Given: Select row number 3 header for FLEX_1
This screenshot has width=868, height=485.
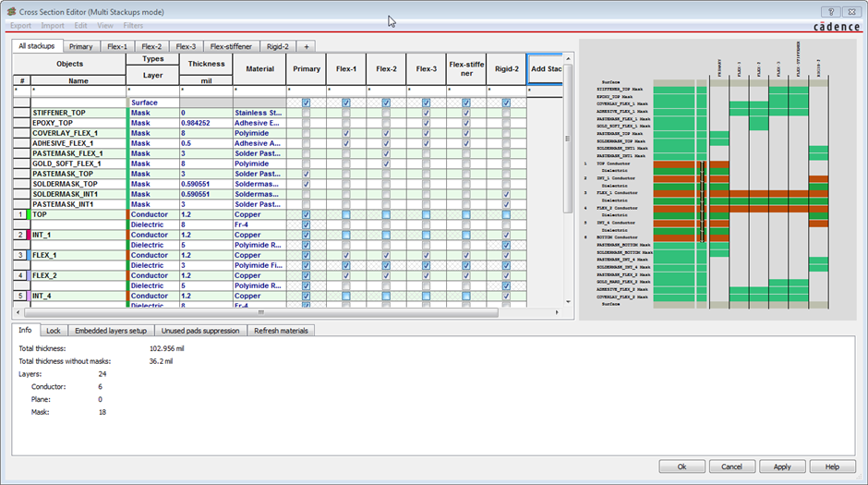Looking at the screenshot, I should tap(20, 255).
